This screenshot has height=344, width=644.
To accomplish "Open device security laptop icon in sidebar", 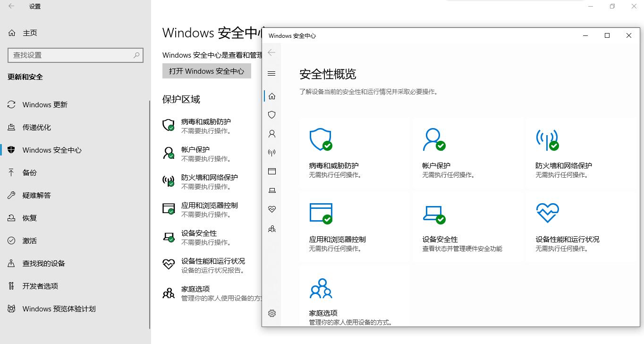I will click(x=271, y=190).
